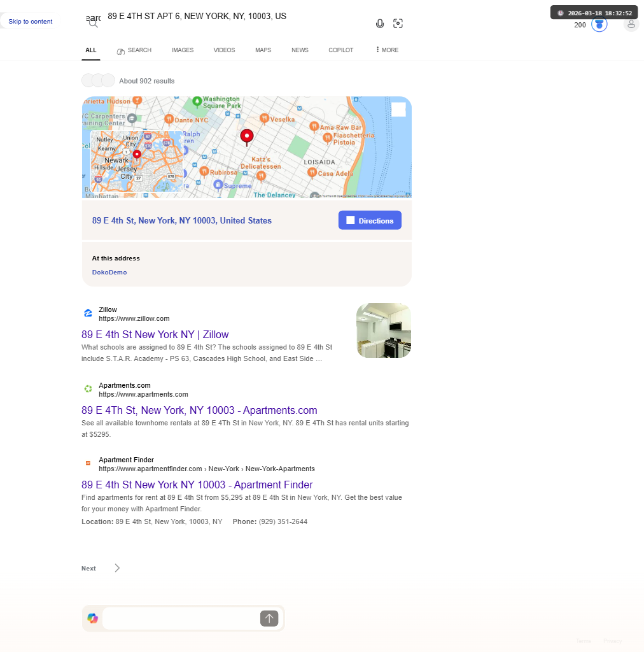The height and width of the screenshot is (652, 644).
Task: Click the microphone voice search icon
Action: [380, 24]
